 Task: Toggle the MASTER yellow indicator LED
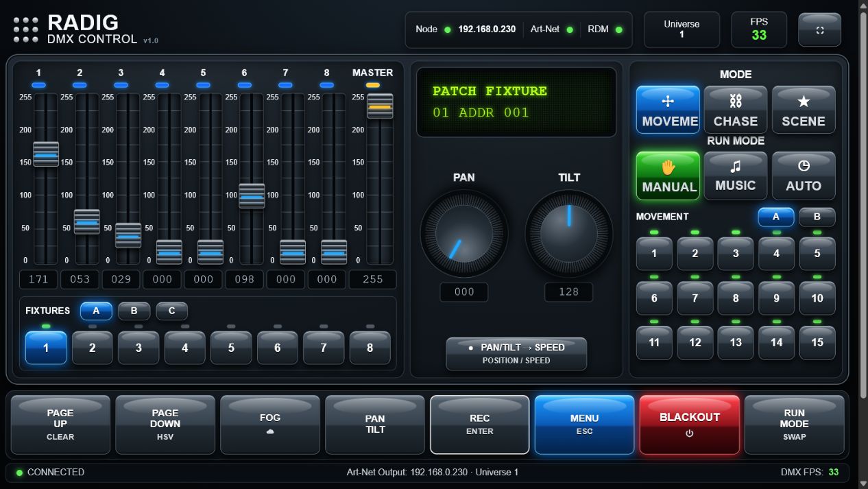(372, 85)
